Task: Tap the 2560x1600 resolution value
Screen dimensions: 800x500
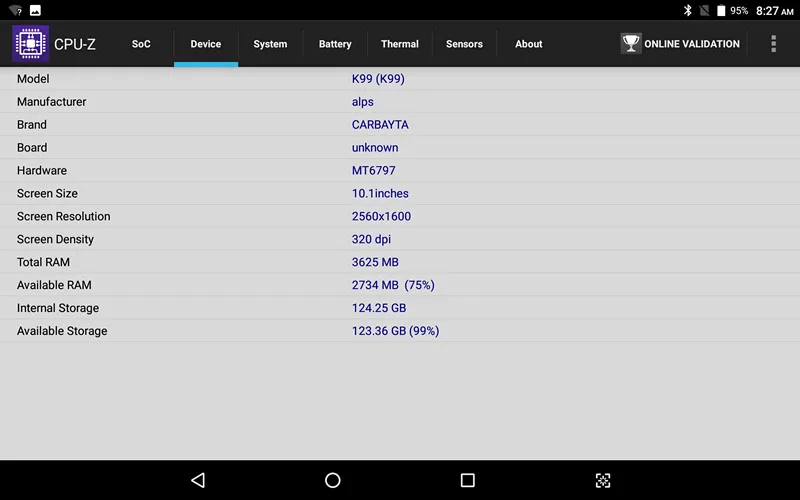Action: coord(381,216)
